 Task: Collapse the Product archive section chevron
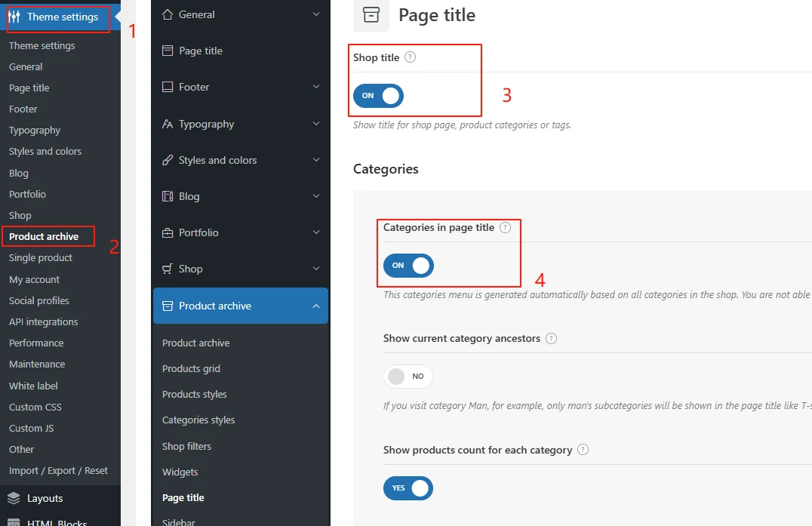pyautogui.click(x=316, y=306)
